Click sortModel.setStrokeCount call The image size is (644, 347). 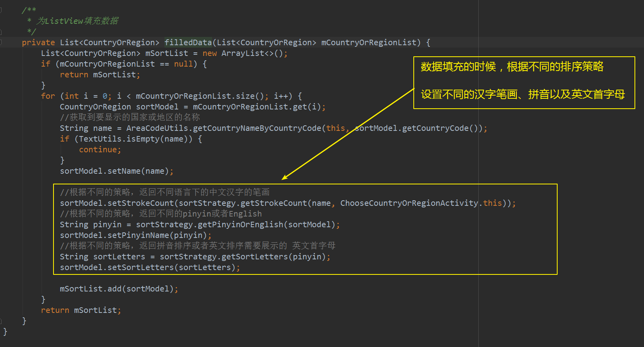(x=117, y=203)
